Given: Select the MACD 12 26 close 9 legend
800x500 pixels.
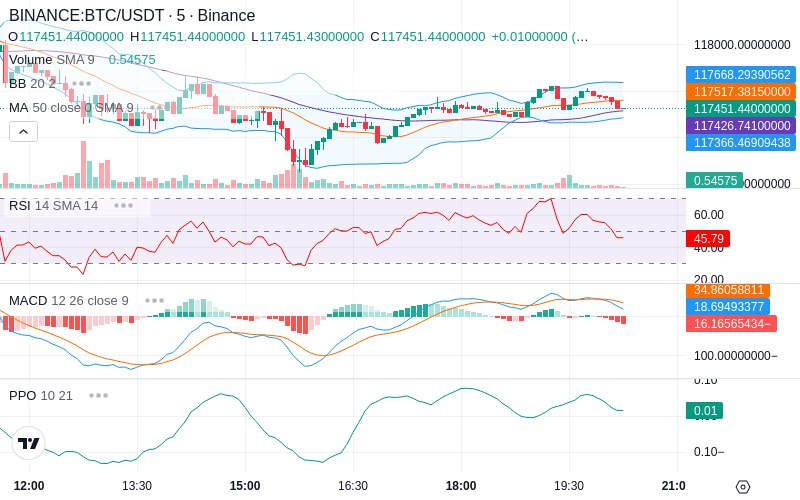Looking at the screenshot, I should (68, 301).
